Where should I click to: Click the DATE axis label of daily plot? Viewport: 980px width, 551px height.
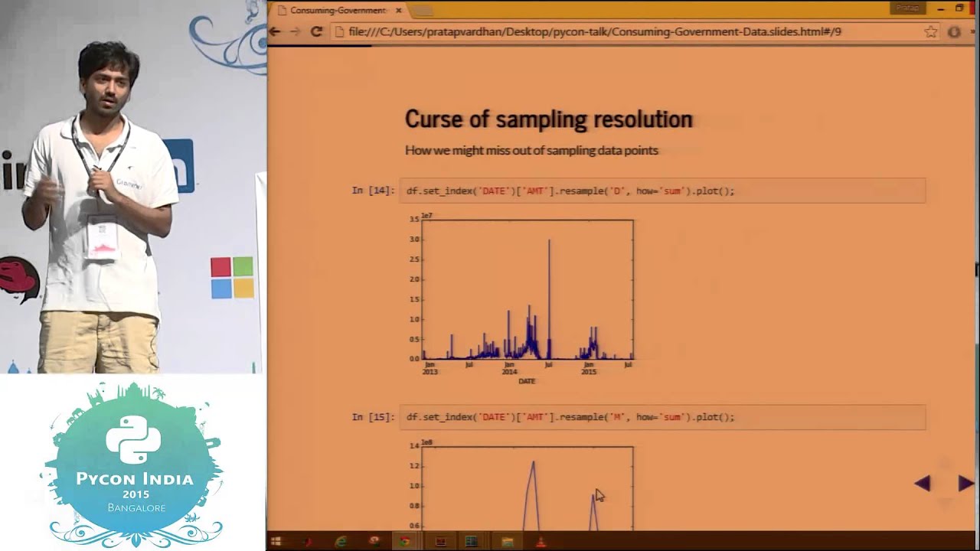[x=527, y=381]
